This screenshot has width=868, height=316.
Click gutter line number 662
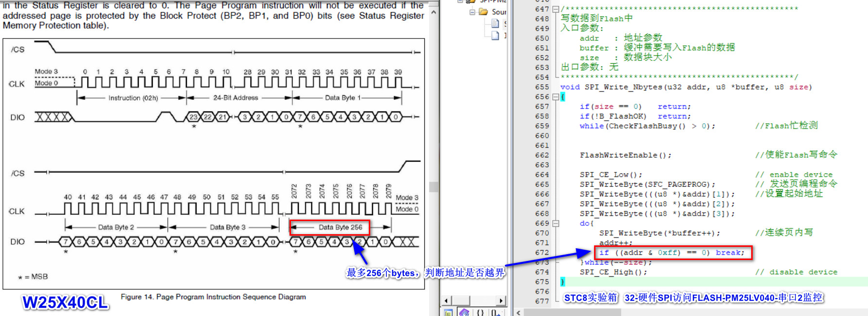coord(542,155)
